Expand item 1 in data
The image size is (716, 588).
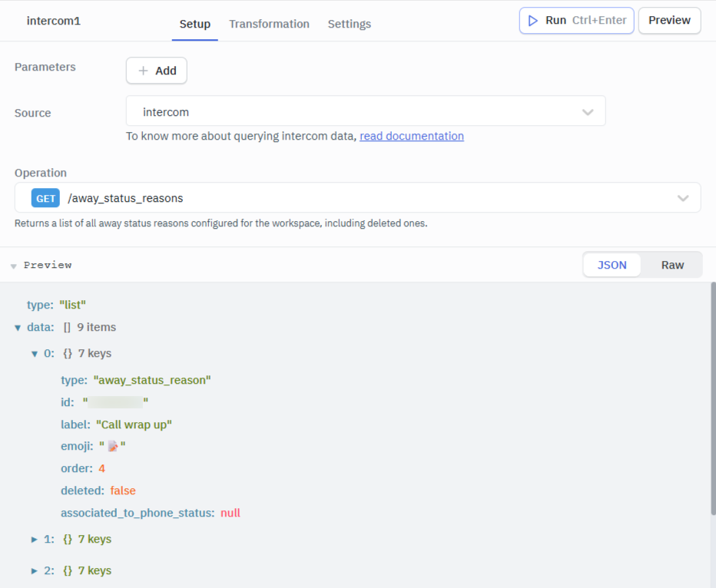coord(35,539)
